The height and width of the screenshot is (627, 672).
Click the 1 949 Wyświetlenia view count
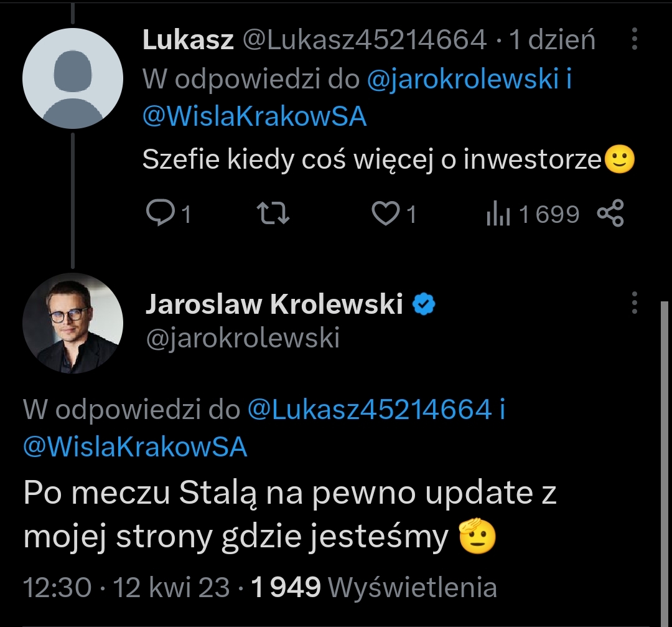pyautogui.click(x=373, y=587)
